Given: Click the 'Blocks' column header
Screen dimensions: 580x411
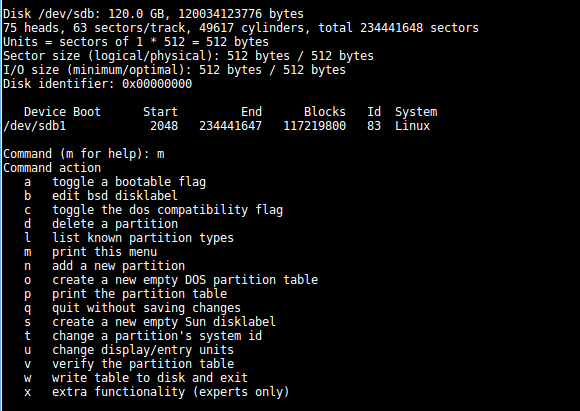Looking at the screenshot, I should coord(325,112).
